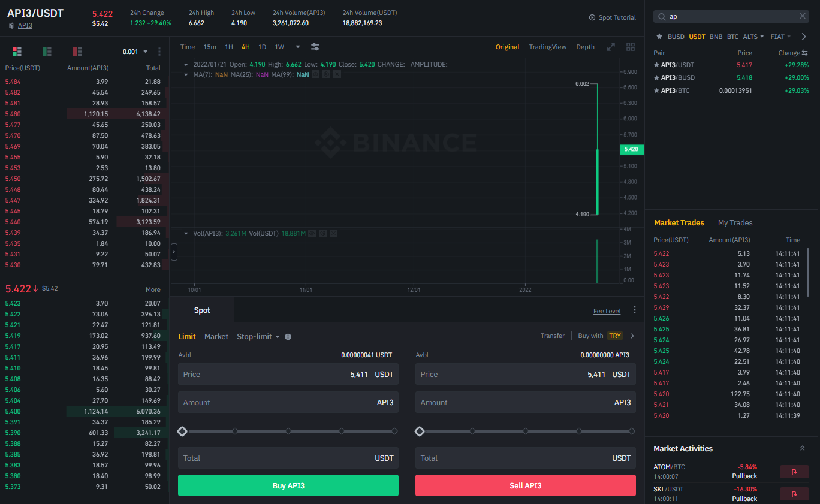Favorite the API3/BTC pair

(x=656, y=90)
